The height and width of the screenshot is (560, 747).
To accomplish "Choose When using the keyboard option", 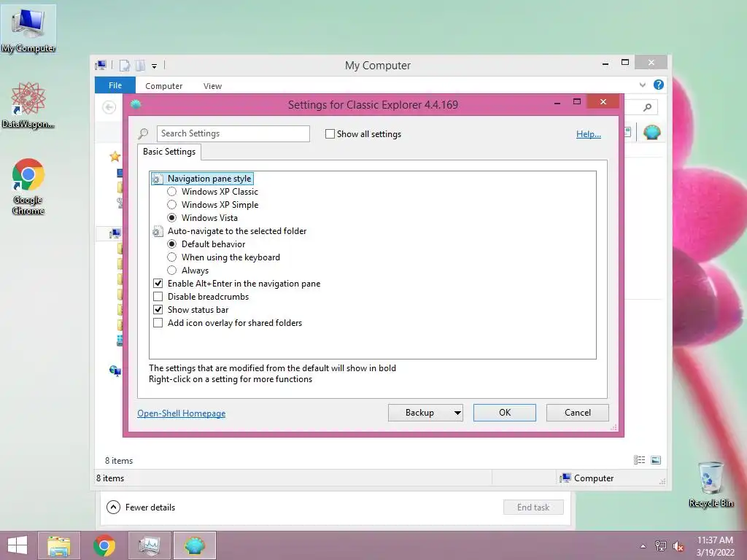I will (x=172, y=257).
